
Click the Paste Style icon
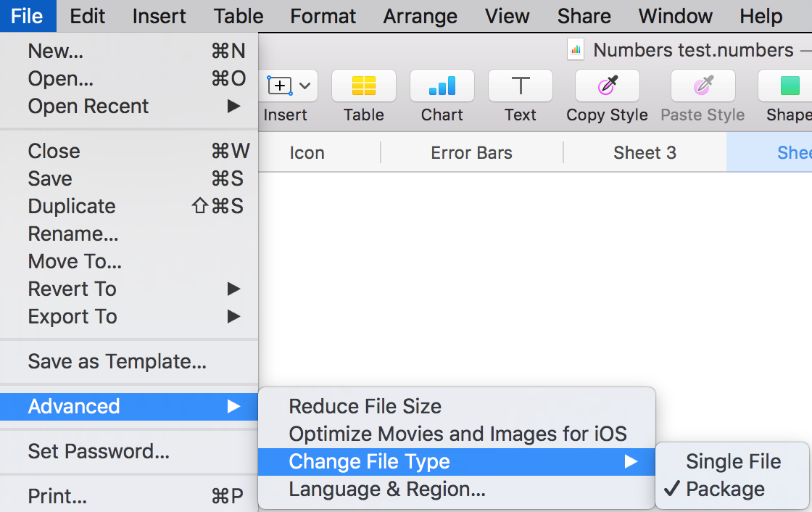coord(702,86)
